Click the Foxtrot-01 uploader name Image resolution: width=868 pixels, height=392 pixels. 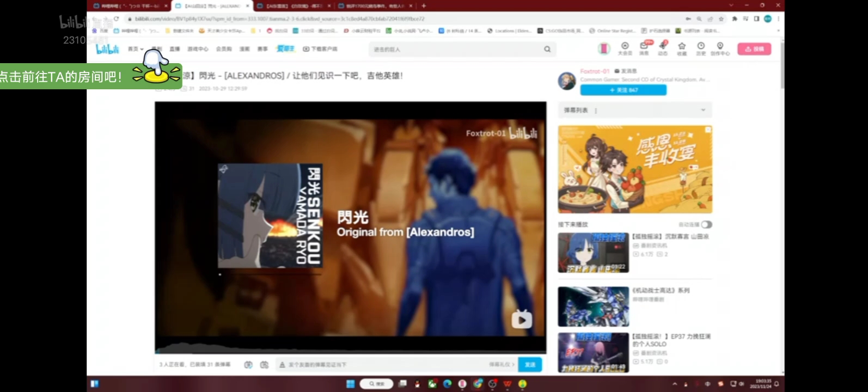pos(595,71)
